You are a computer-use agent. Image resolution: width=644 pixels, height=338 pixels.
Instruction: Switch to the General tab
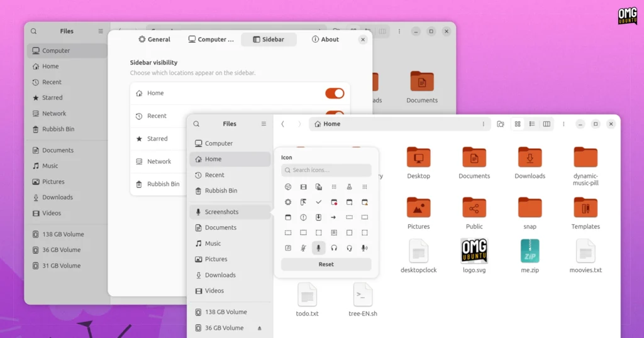(x=155, y=40)
